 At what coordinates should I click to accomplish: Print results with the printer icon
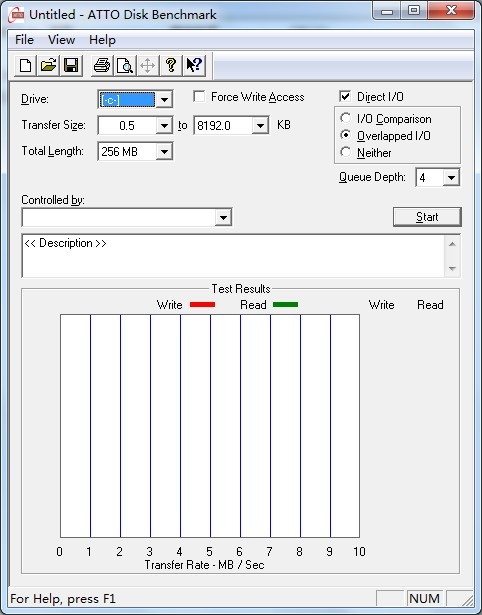(x=102, y=65)
